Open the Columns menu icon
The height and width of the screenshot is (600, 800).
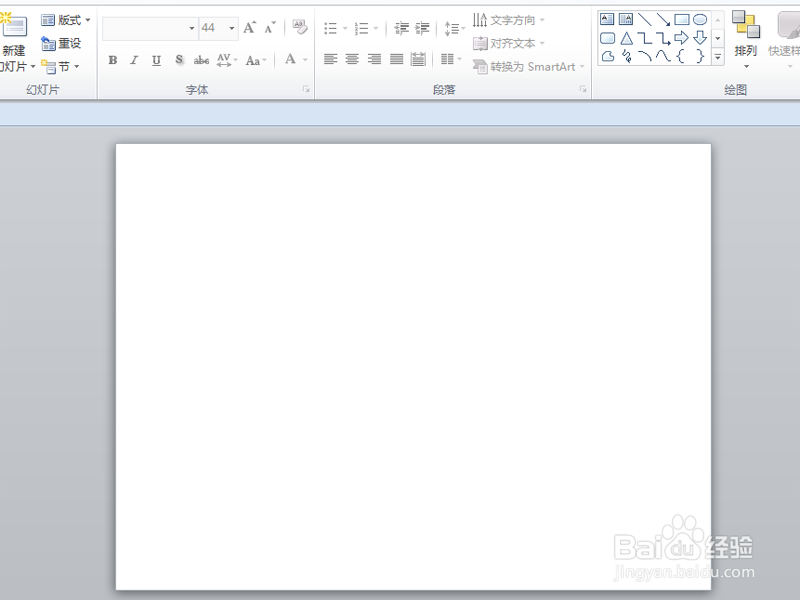(x=451, y=60)
